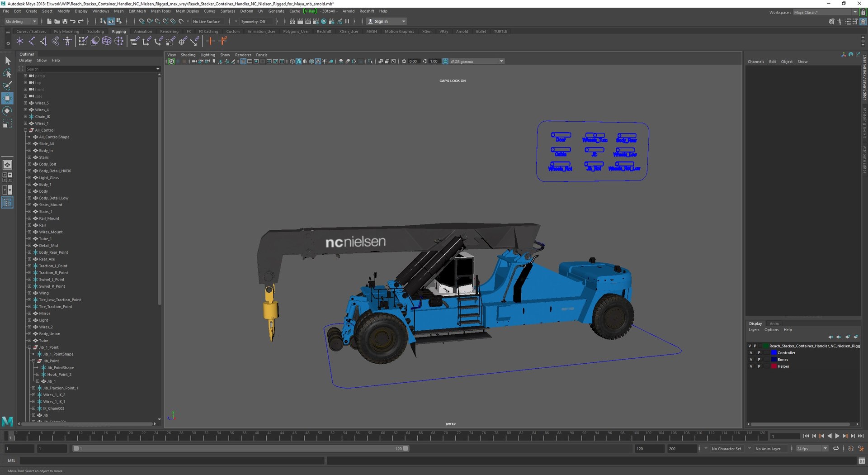This screenshot has height=475, width=868.
Task: Toggle playback P on Controller layer
Action: 759,353
